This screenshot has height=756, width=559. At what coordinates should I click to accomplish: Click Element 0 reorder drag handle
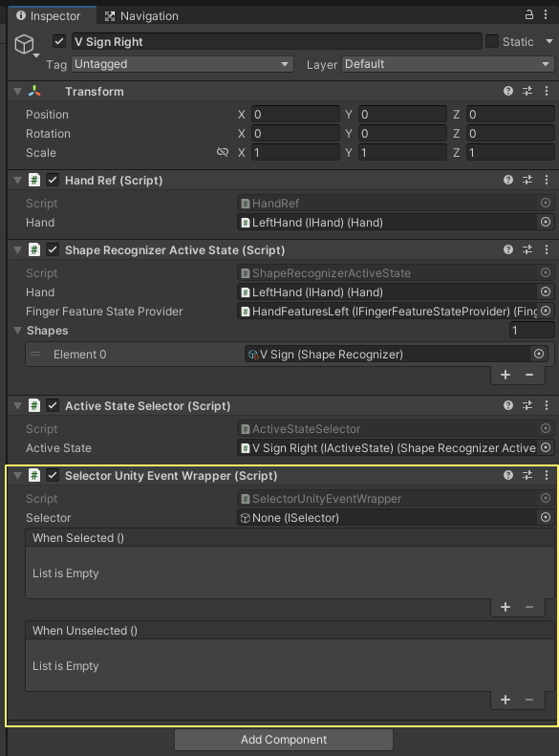(35, 354)
